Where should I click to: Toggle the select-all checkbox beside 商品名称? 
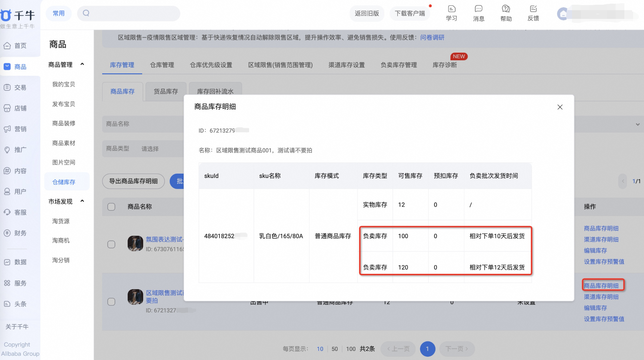(111, 207)
